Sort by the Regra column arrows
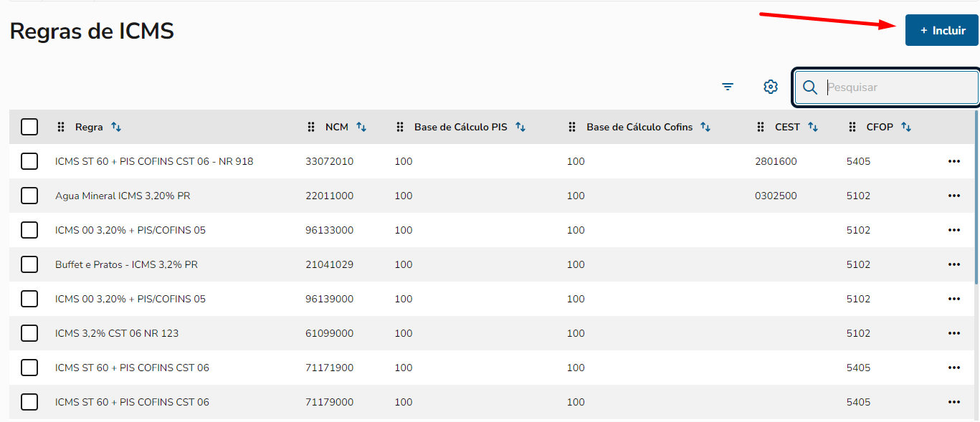Viewport: 980px width, 422px height. click(116, 127)
